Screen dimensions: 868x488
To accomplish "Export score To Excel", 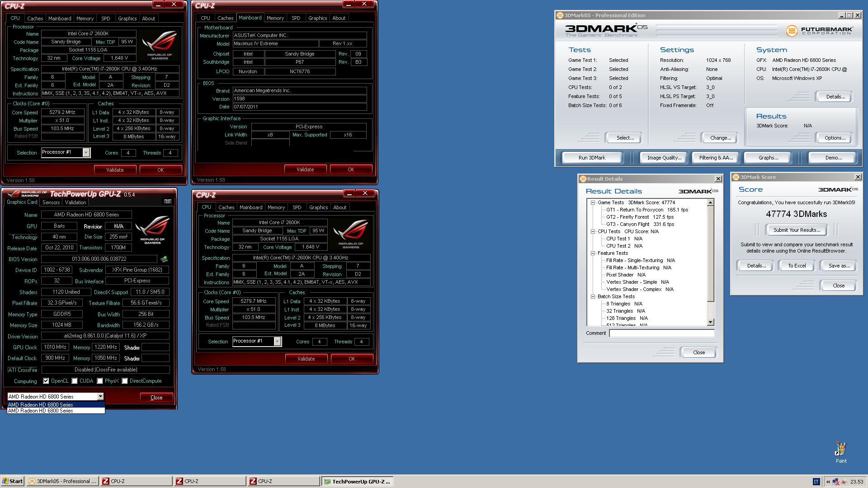I will (x=797, y=266).
